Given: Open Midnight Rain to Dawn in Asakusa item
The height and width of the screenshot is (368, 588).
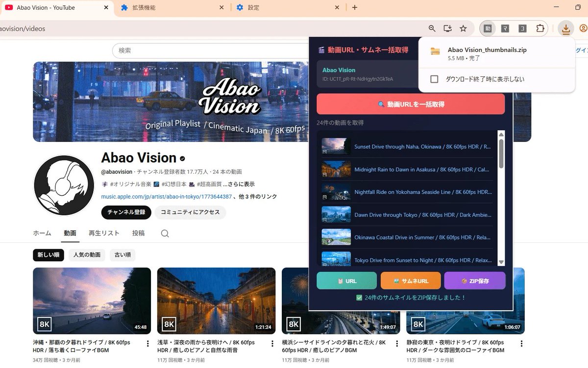Looking at the screenshot, I should pos(407,169).
